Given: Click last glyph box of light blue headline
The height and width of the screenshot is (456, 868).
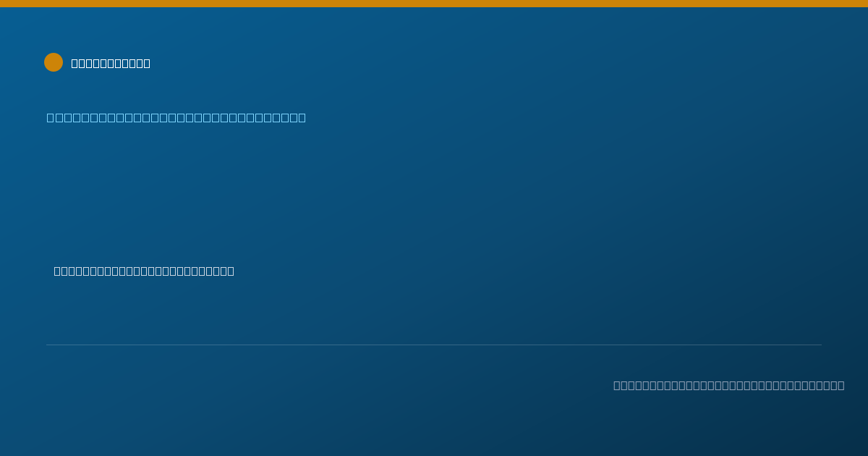Looking at the screenshot, I should 302,117.
